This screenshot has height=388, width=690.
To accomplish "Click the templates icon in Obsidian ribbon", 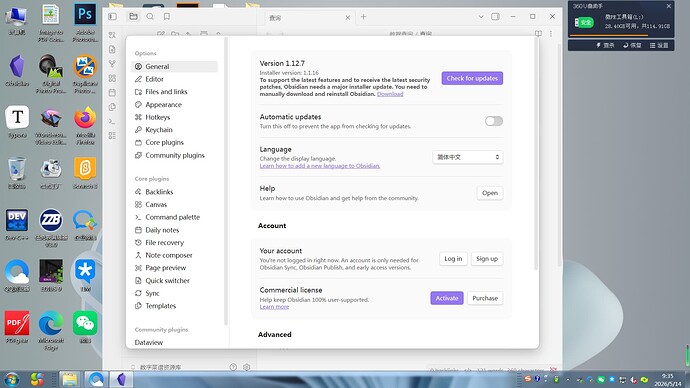I will (112, 107).
